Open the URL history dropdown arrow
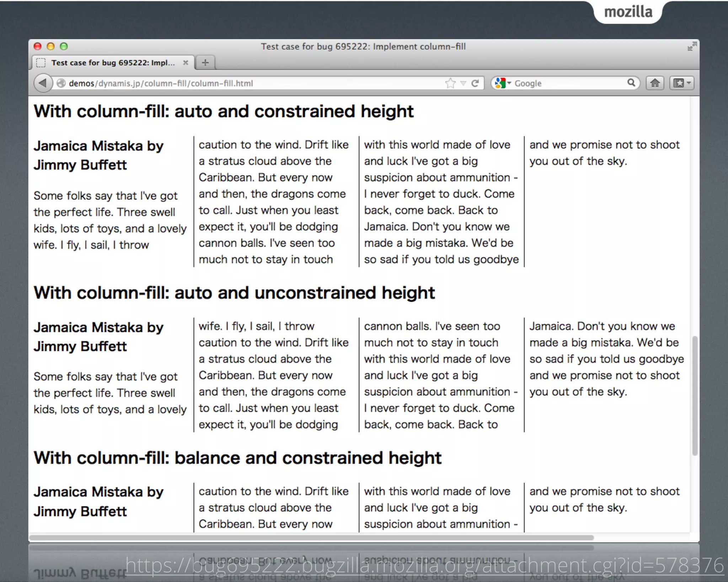The height and width of the screenshot is (582, 728). (x=463, y=83)
